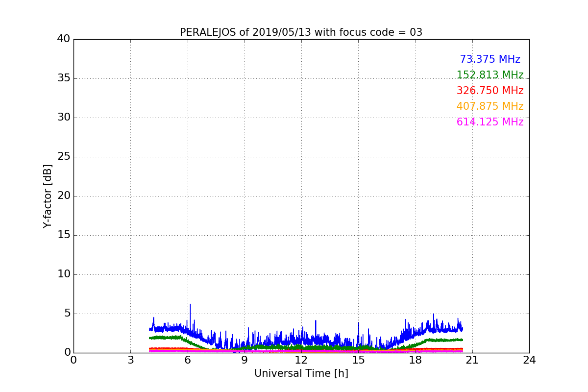Click the x-axis tick label 21

[x=472, y=360]
